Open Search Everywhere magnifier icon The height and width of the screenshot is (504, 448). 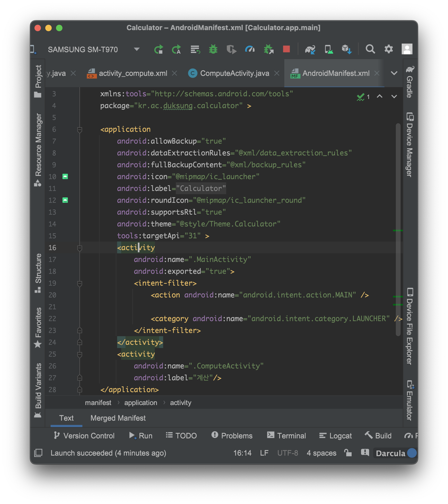tap(370, 49)
